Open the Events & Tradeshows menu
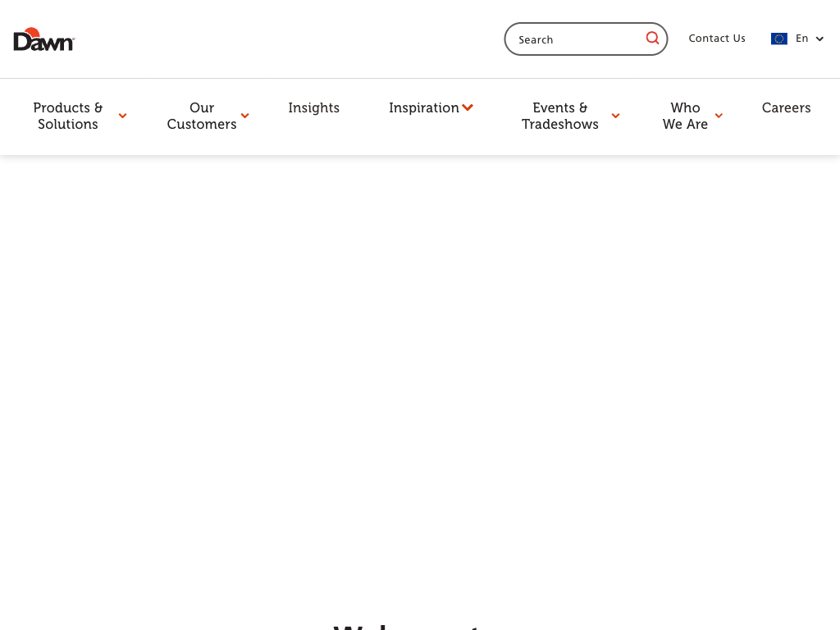Screen dimensions: 840x630 click(560, 116)
